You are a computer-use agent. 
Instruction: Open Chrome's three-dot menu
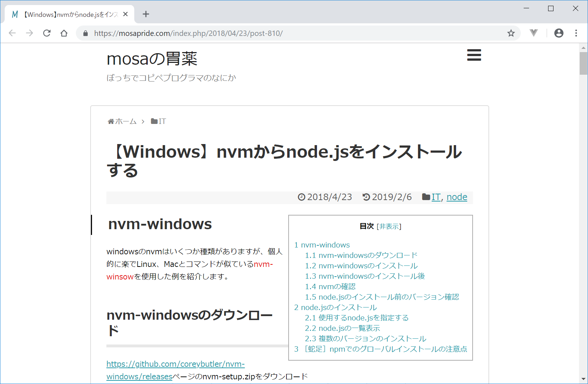point(576,33)
